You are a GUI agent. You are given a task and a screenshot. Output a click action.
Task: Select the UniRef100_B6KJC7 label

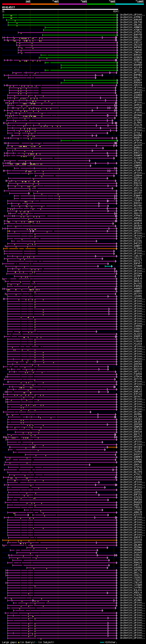(131, 77)
